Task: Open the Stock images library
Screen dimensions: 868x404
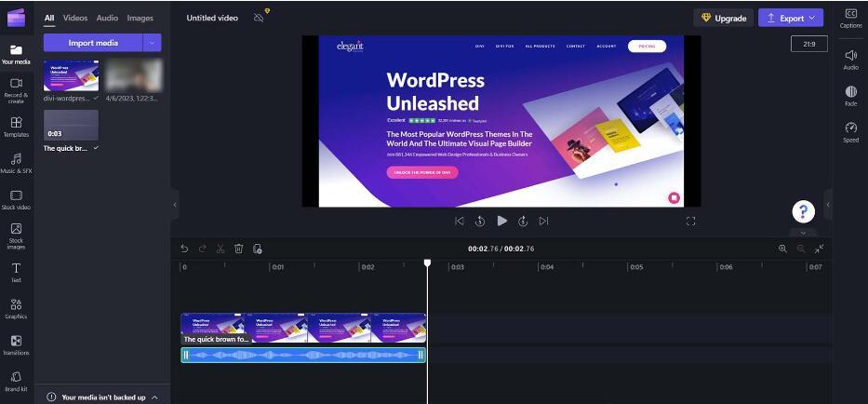Action: 16,236
